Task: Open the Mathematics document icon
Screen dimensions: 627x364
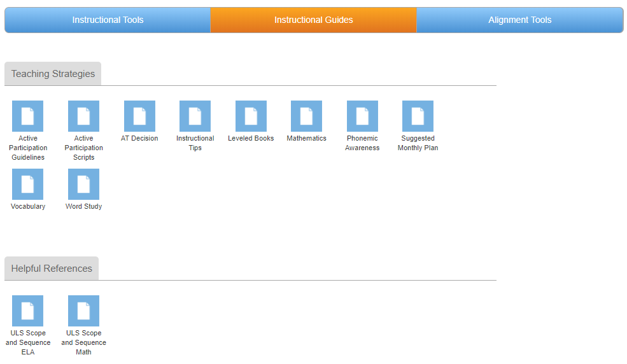Action: click(x=306, y=116)
